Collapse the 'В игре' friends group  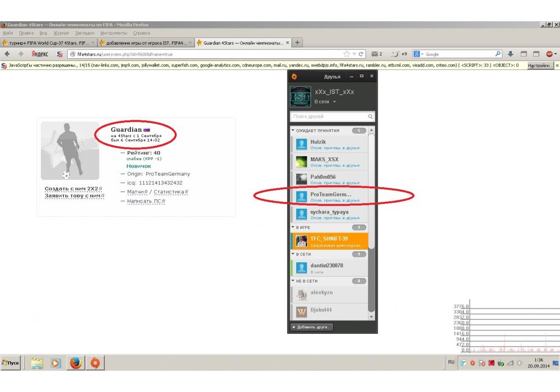tap(292, 227)
